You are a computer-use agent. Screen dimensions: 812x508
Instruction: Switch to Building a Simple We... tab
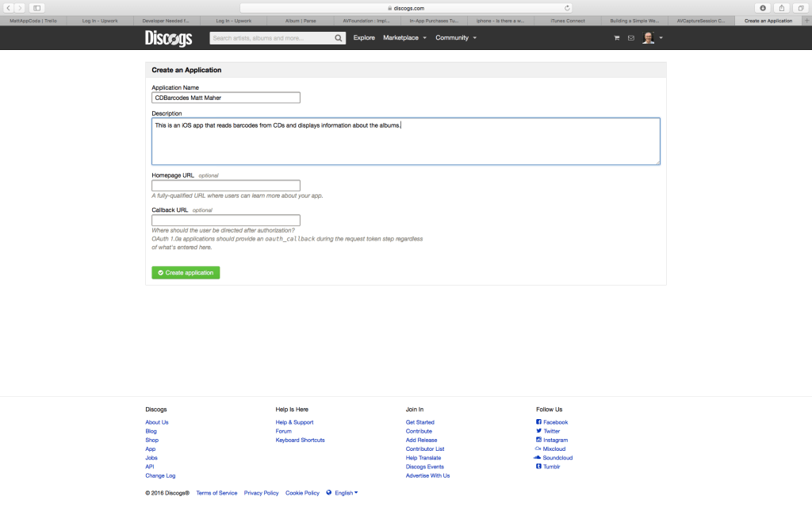[x=634, y=21]
